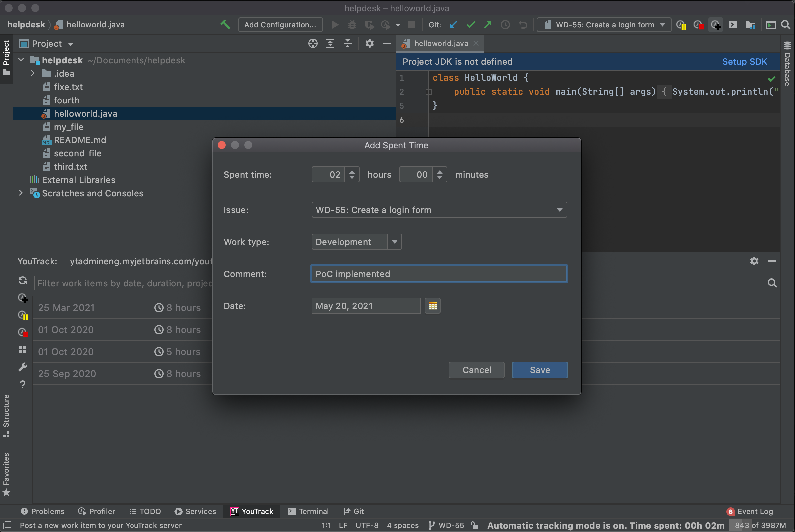Switch to the Terminal tool window tab

click(x=308, y=511)
